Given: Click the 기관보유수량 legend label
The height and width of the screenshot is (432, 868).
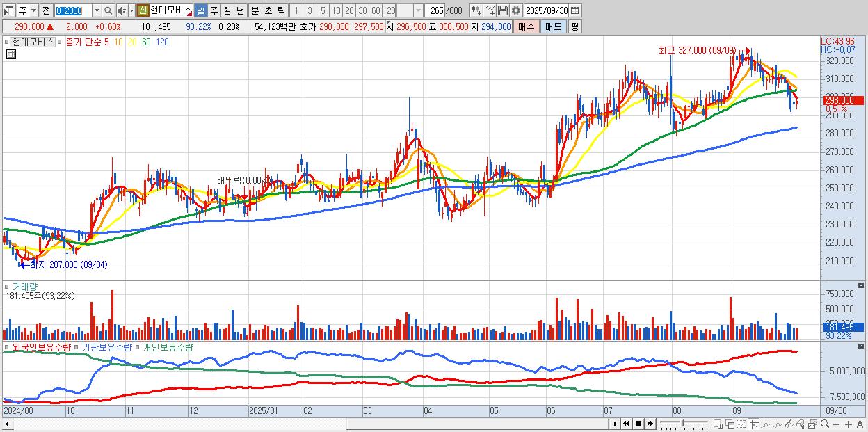Looking at the screenshot, I should 107,346.
